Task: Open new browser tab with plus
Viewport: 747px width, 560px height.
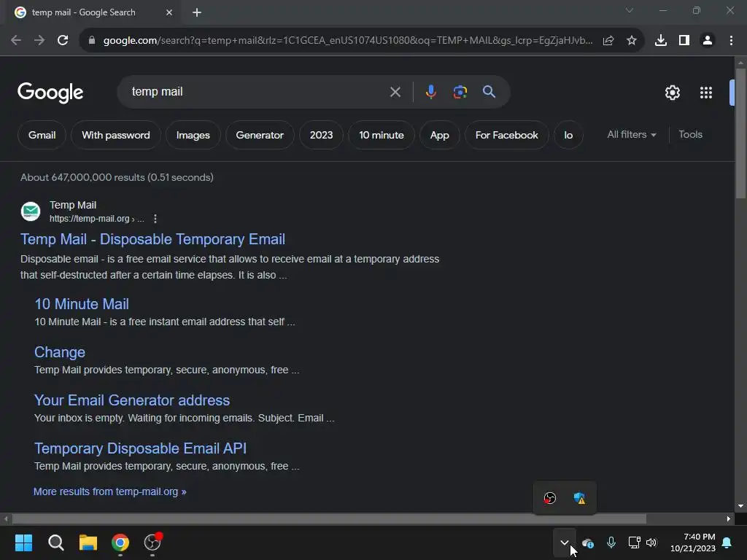Action: pyautogui.click(x=197, y=12)
